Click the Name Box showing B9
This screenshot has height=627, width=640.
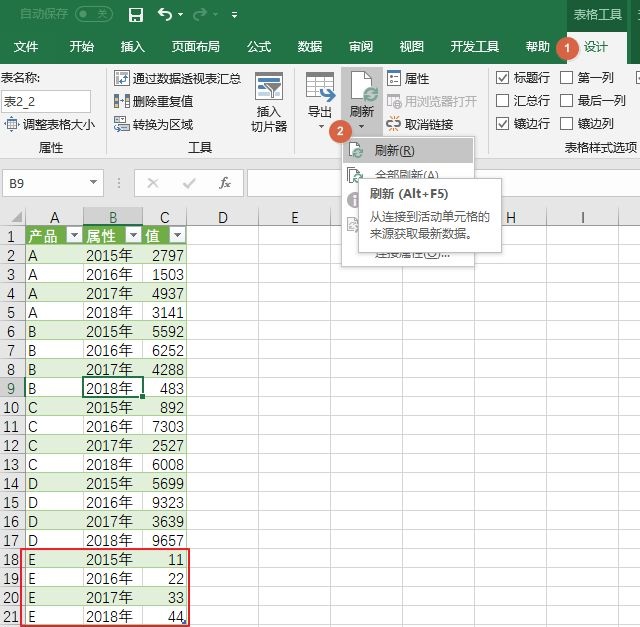pos(45,183)
